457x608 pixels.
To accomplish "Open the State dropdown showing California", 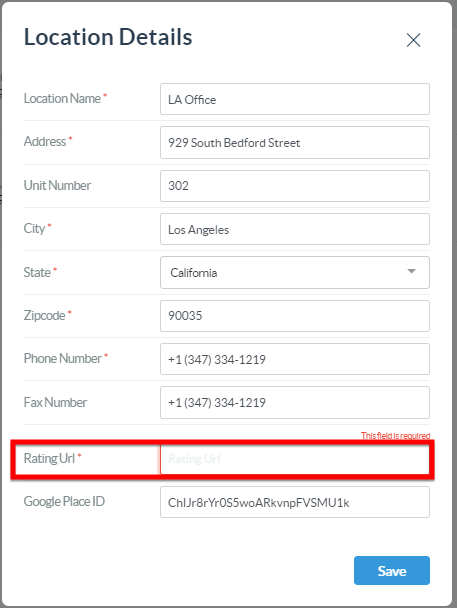I will (295, 272).
